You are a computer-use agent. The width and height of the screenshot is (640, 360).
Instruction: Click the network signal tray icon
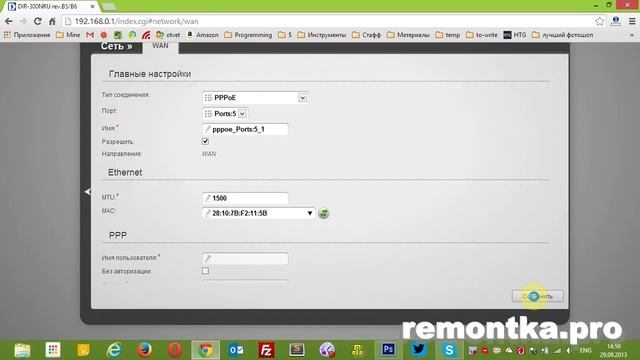click(x=557, y=351)
